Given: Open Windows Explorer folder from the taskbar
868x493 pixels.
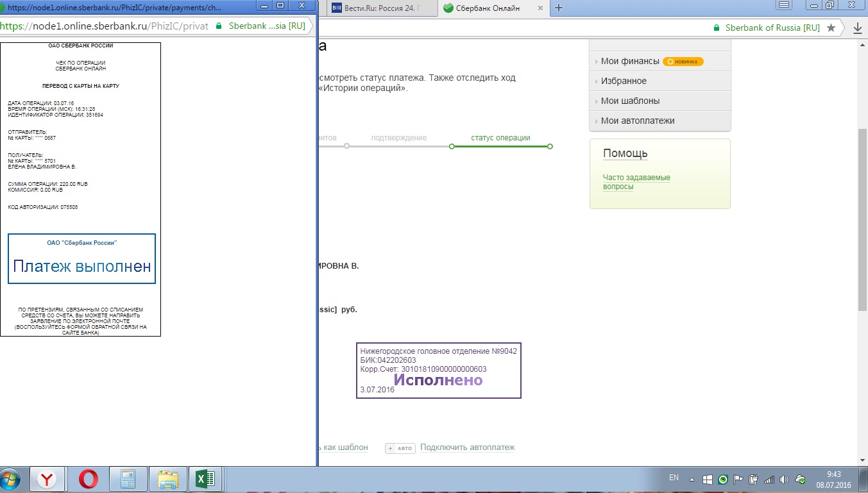Looking at the screenshot, I should pos(168,480).
